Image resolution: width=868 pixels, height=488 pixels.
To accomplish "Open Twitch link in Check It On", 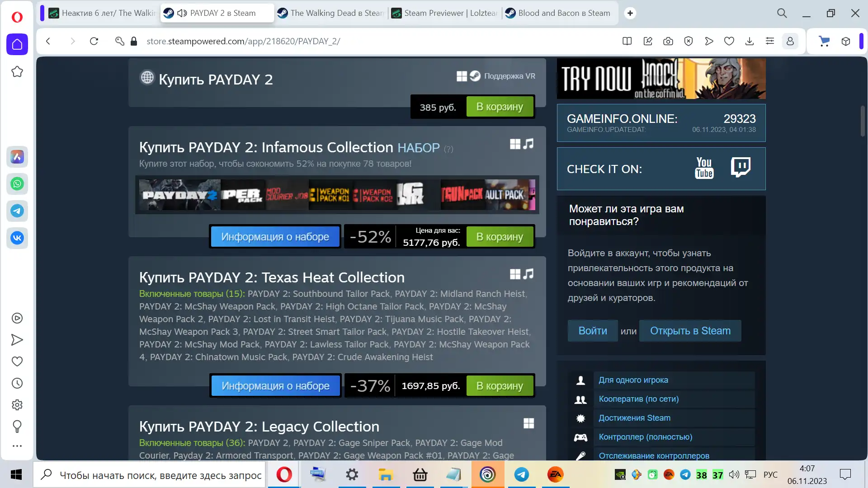I will pos(741,168).
